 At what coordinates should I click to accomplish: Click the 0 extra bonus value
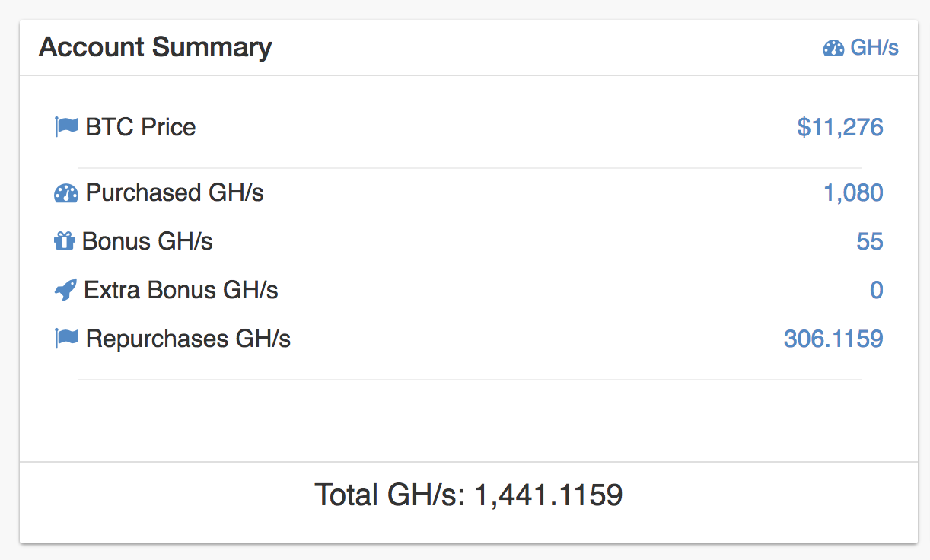[x=876, y=290]
